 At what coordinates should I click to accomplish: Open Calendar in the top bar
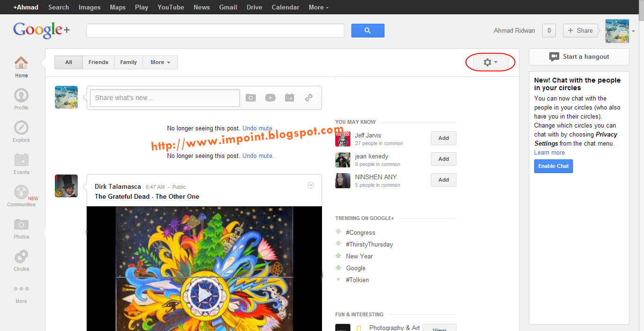286,7
